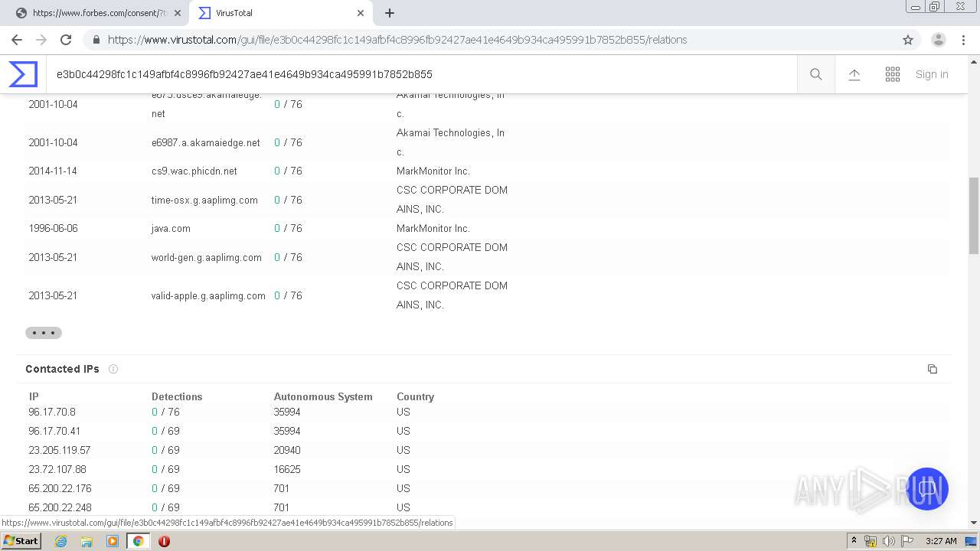980x551 pixels.
Task: Copy Contacted IPs with the copy icon
Action: point(932,369)
